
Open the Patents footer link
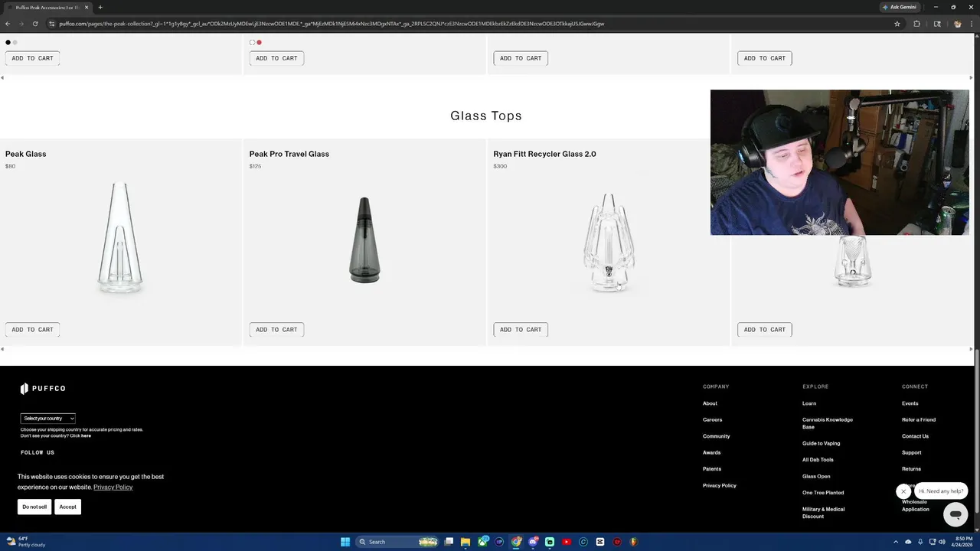click(x=712, y=469)
